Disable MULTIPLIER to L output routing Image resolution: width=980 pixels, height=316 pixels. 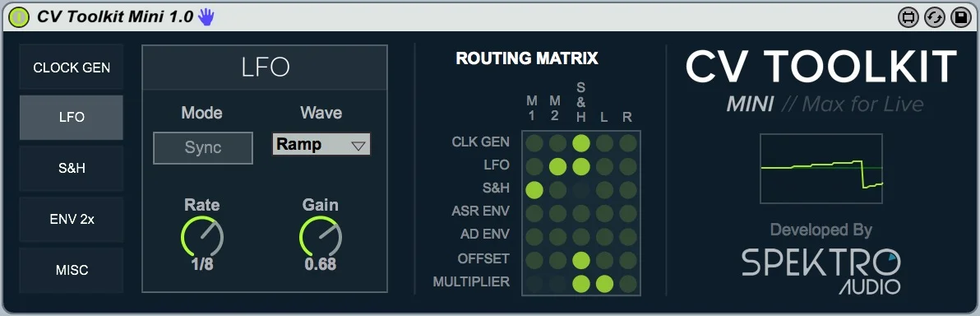click(x=604, y=283)
